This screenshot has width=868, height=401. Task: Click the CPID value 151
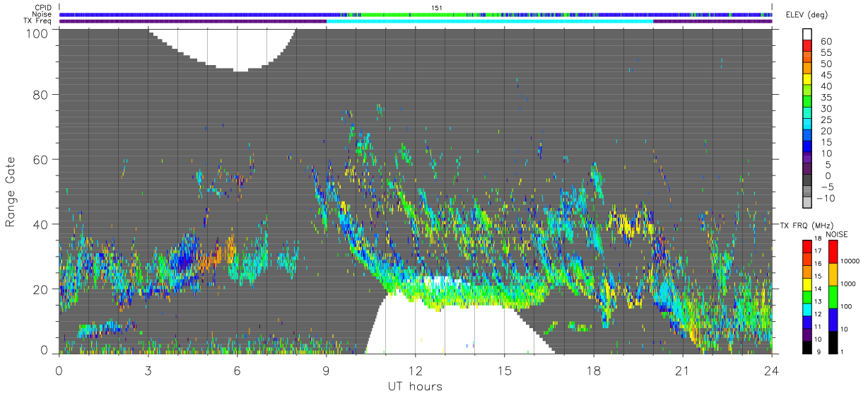[436, 8]
